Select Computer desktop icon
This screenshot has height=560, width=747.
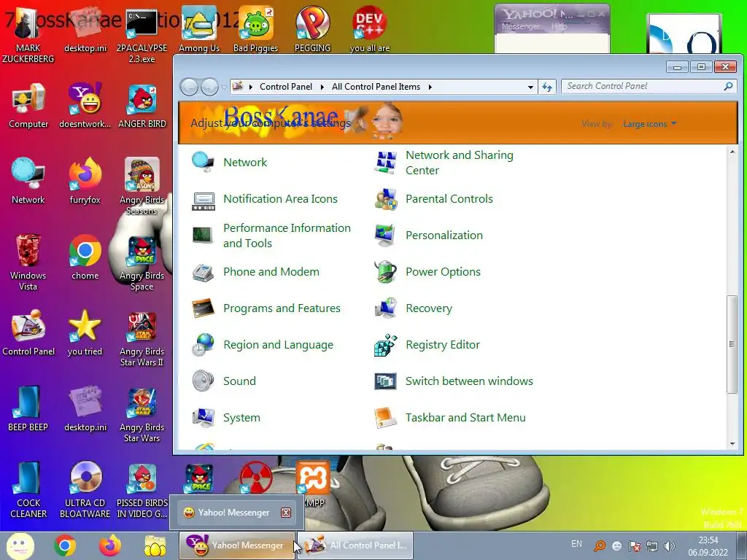click(28, 106)
